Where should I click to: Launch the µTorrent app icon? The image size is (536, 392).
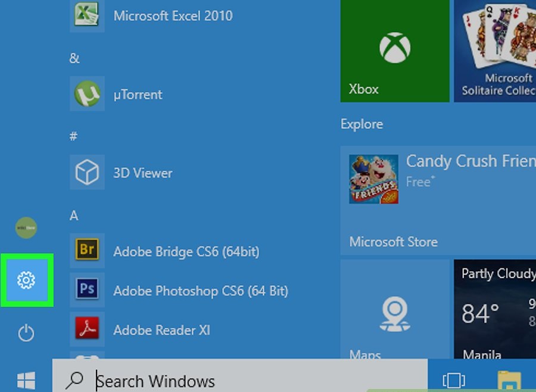pyautogui.click(x=87, y=94)
